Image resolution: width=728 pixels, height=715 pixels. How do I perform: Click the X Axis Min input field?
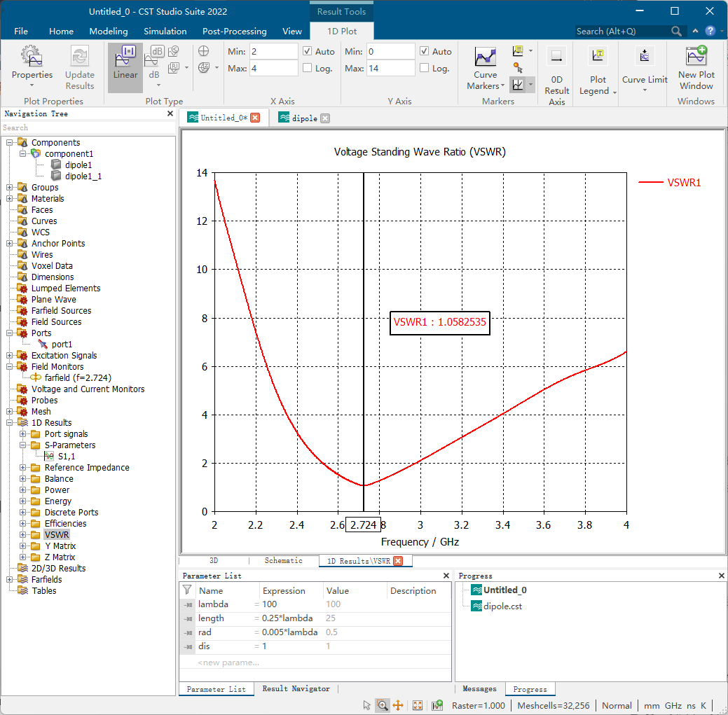coord(273,51)
